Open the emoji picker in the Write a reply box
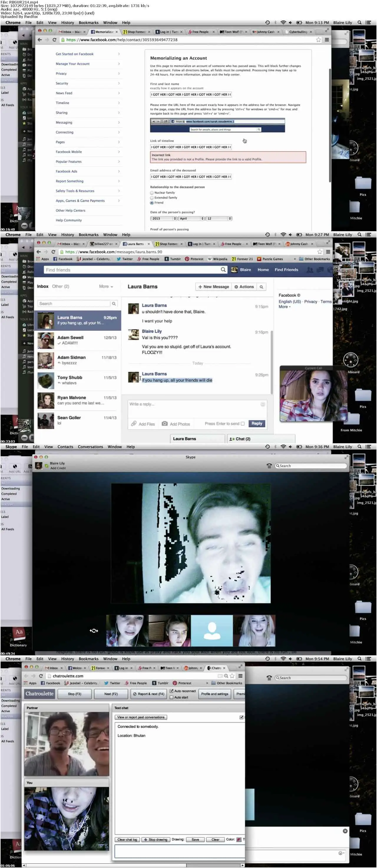The image size is (377, 868). click(263, 404)
